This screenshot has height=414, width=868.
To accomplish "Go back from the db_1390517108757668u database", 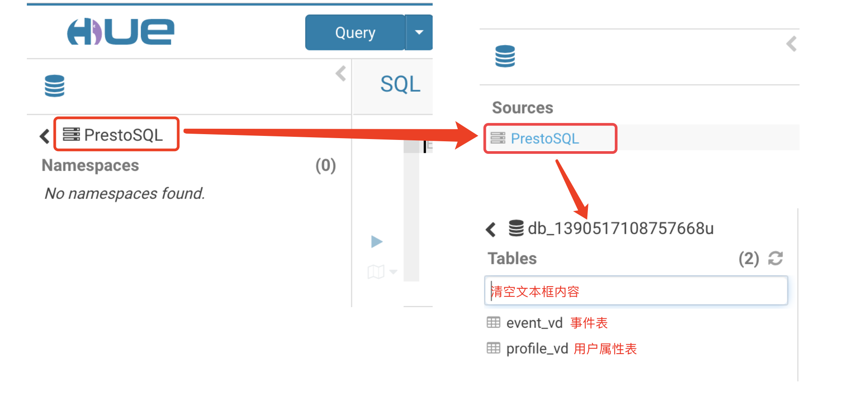I will (491, 229).
